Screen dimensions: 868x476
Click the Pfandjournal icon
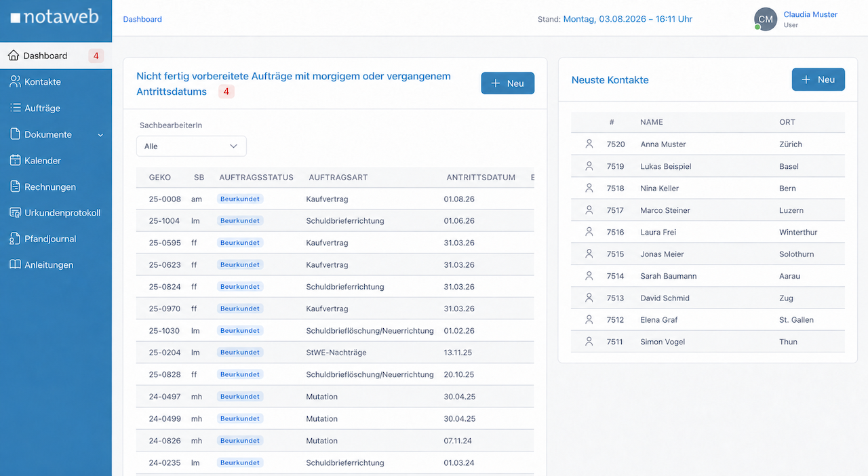tap(15, 239)
